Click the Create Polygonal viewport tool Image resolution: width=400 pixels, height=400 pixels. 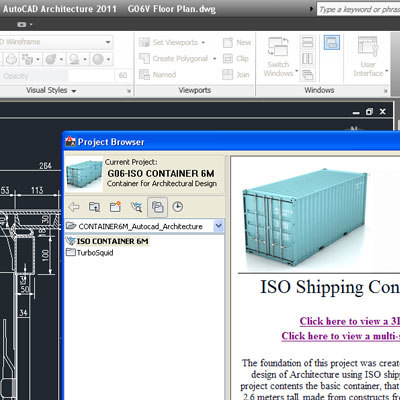[x=173, y=58]
